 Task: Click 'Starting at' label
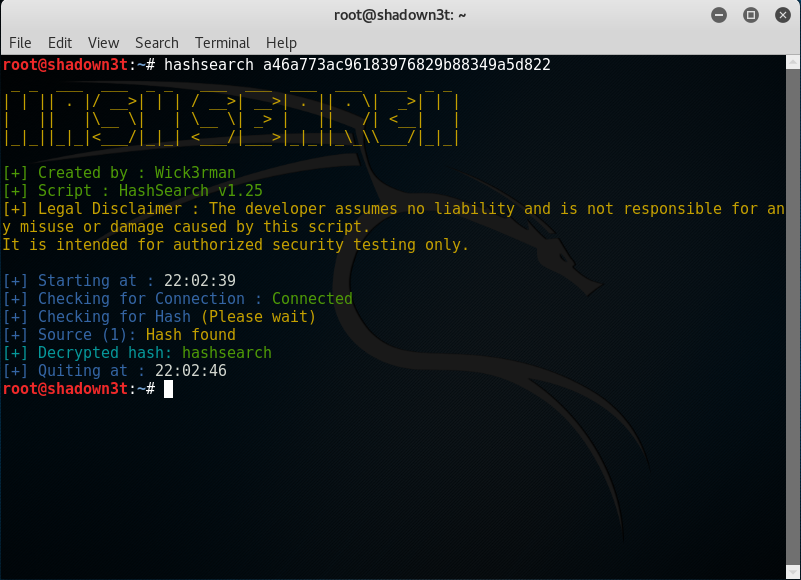click(87, 281)
